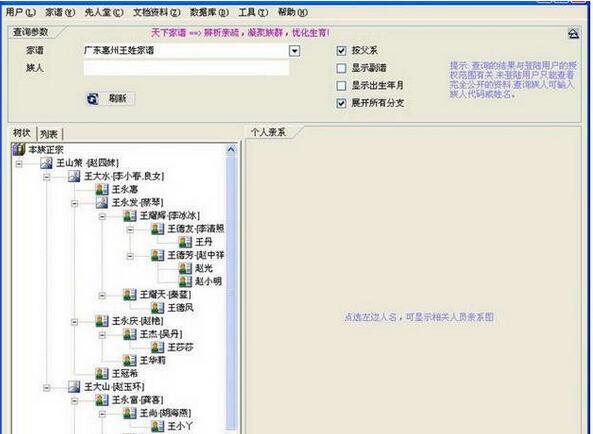Screen dimensions: 593x434
Task: Click the portrait icon beside 王山荣
Action: 47,163
